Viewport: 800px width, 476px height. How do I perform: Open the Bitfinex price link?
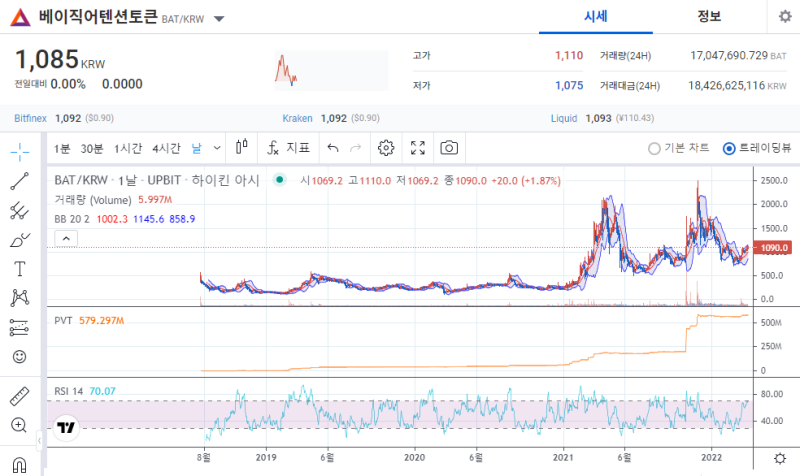coord(30,118)
